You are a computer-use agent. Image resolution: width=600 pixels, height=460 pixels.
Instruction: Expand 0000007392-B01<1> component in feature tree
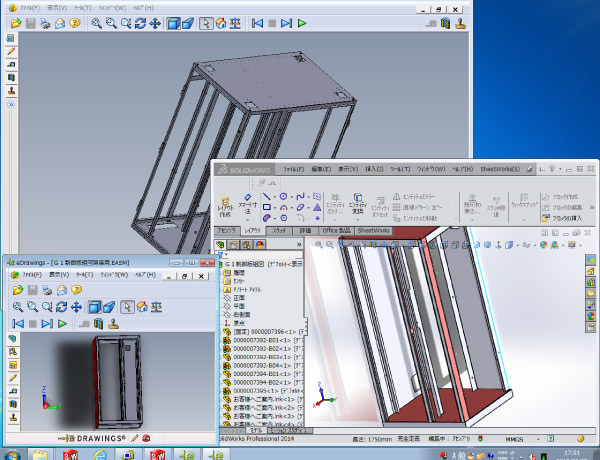point(220,341)
